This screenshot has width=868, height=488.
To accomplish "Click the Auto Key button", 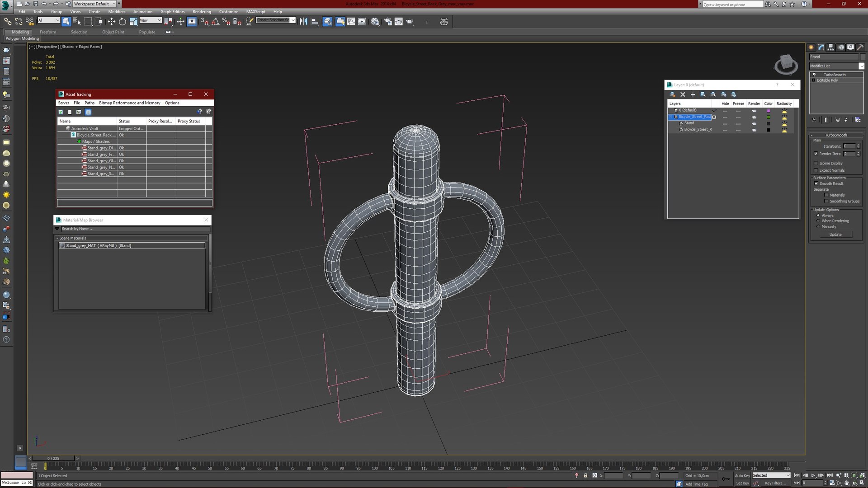I will tap(742, 476).
